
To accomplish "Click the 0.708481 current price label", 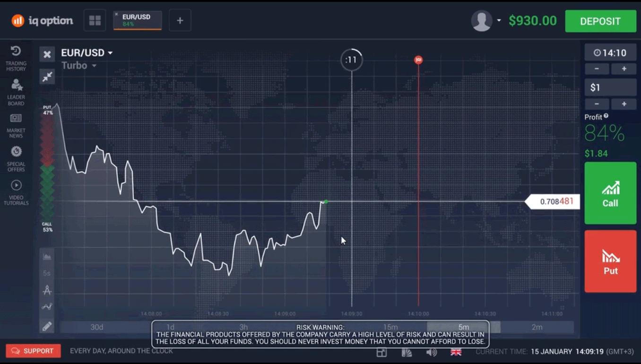I will pos(553,201).
